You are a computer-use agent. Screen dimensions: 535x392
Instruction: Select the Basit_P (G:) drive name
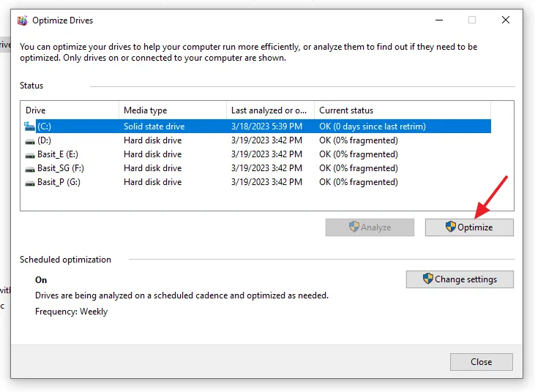(59, 182)
